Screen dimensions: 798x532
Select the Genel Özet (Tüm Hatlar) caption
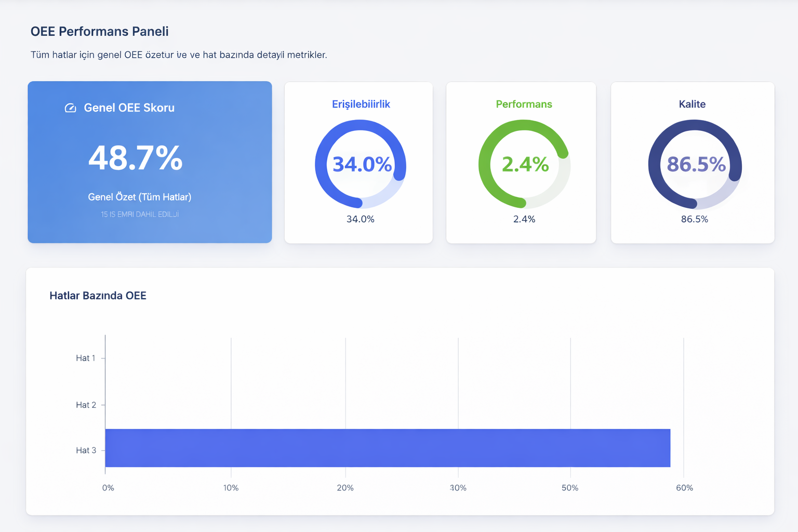(x=140, y=197)
